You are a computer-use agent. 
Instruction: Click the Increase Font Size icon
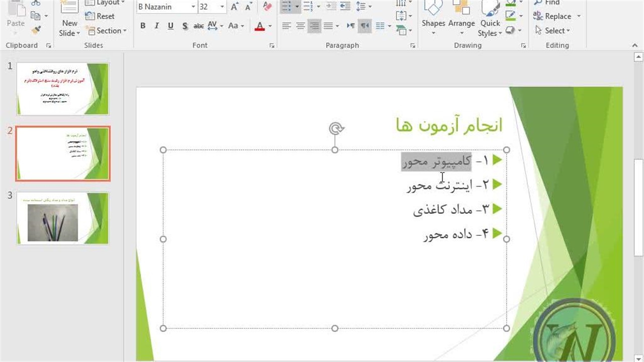234,7
